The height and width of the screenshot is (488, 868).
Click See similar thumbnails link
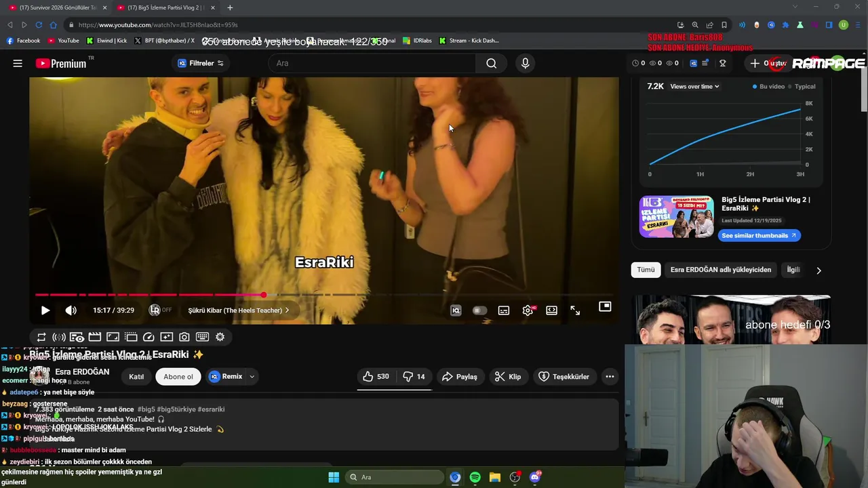pos(759,235)
